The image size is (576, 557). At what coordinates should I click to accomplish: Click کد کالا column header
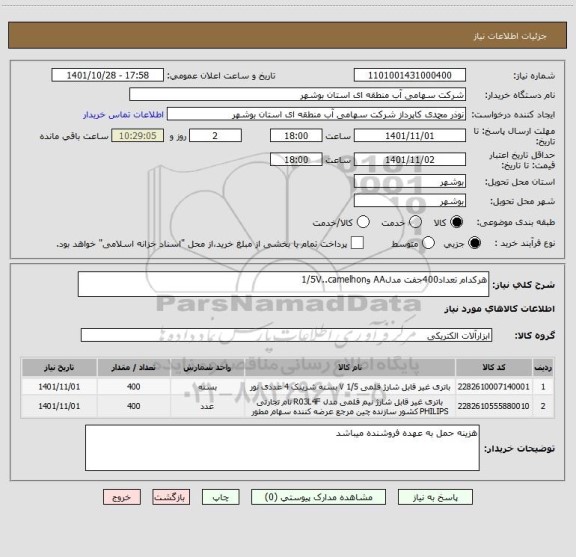(x=494, y=367)
